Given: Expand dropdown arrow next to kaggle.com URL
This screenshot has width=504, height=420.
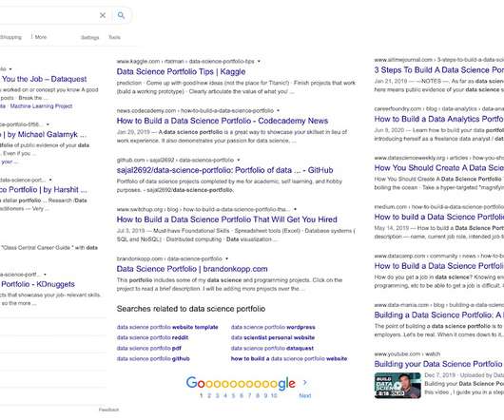Looking at the screenshot, I should point(259,61).
